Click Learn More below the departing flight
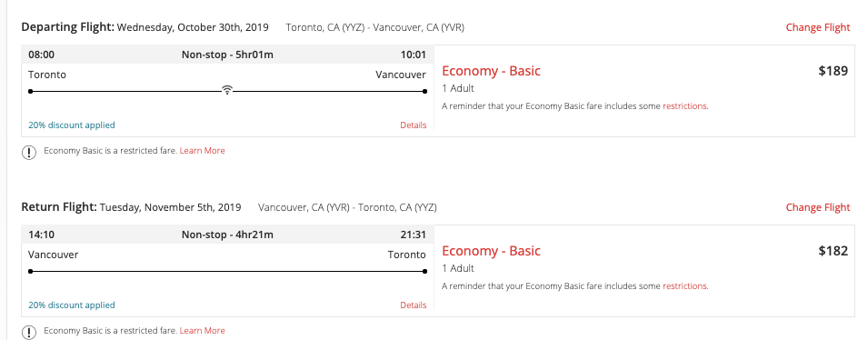868x340 pixels. pos(202,151)
